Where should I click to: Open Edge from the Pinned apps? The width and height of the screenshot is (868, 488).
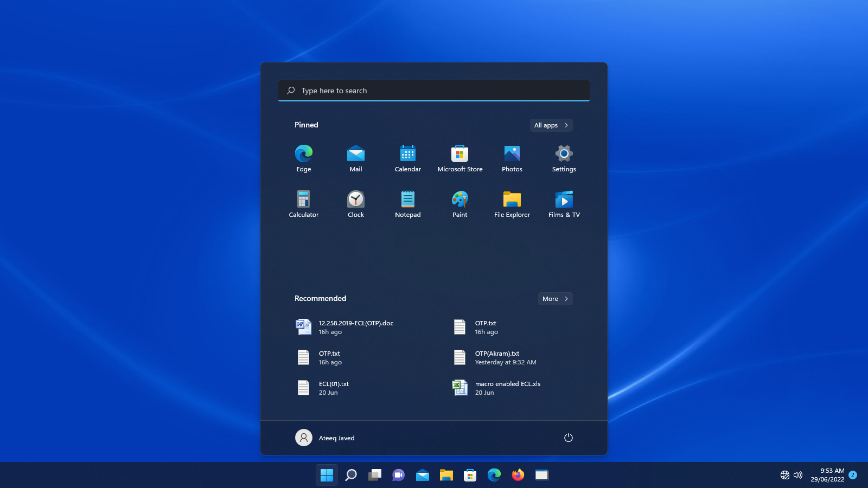tap(304, 158)
